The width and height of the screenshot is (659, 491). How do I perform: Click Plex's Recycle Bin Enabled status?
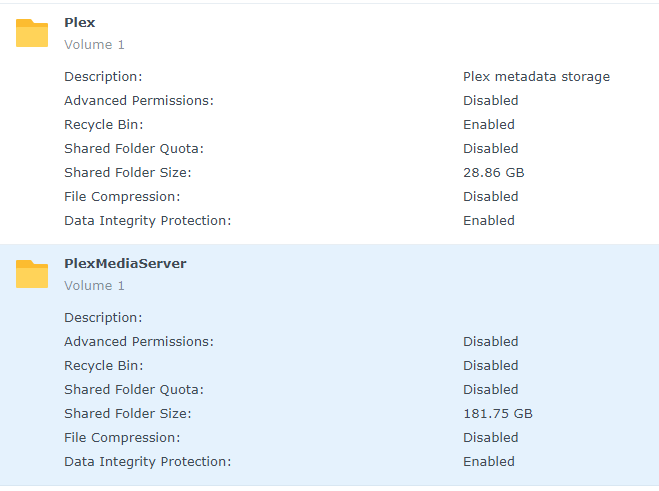488,125
